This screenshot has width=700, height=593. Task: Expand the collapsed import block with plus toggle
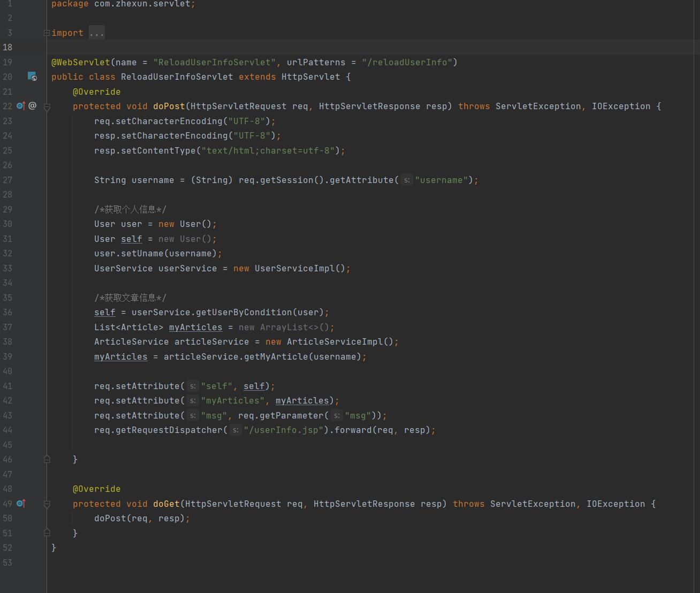(x=47, y=33)
